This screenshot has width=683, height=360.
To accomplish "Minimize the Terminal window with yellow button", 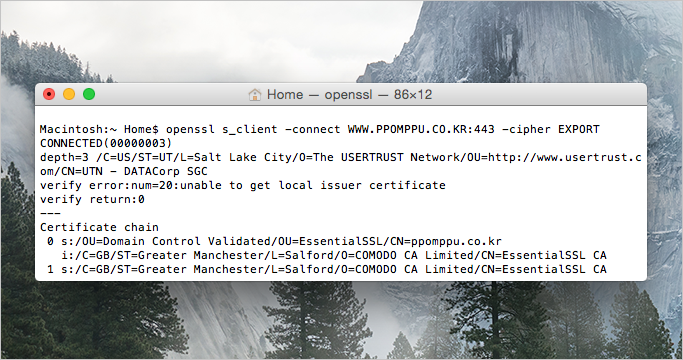I will [x=69, y=94].
